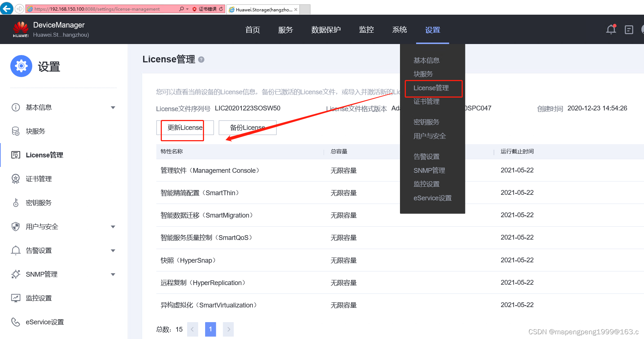Open the 监控 top navigation tab
The height and width of the screenshot is (339, 644).
[366, 30]
